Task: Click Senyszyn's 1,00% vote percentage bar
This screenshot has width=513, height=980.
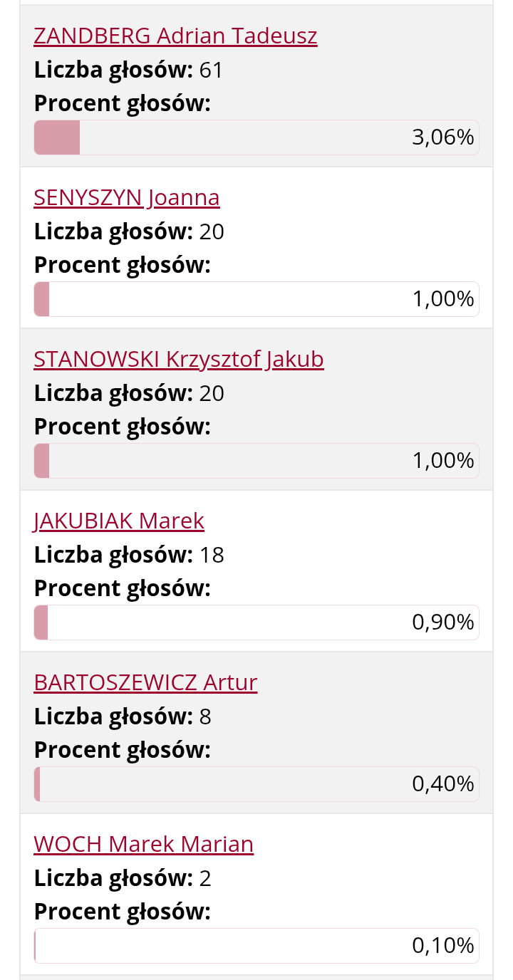Action: coord(256,299)
